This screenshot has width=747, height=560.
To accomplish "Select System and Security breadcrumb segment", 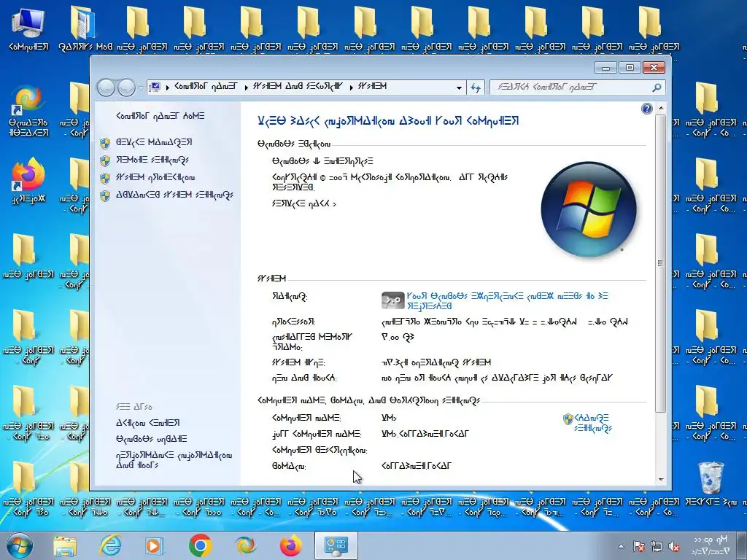I will tap(298, 87).
